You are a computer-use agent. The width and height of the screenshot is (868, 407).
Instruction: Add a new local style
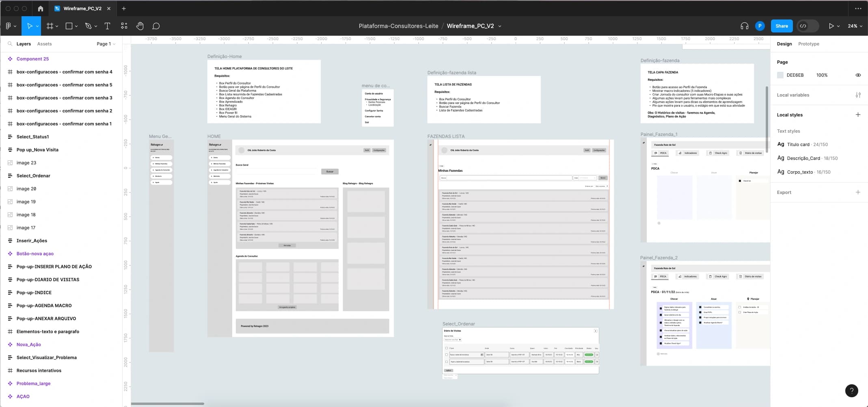coord(858,115)
